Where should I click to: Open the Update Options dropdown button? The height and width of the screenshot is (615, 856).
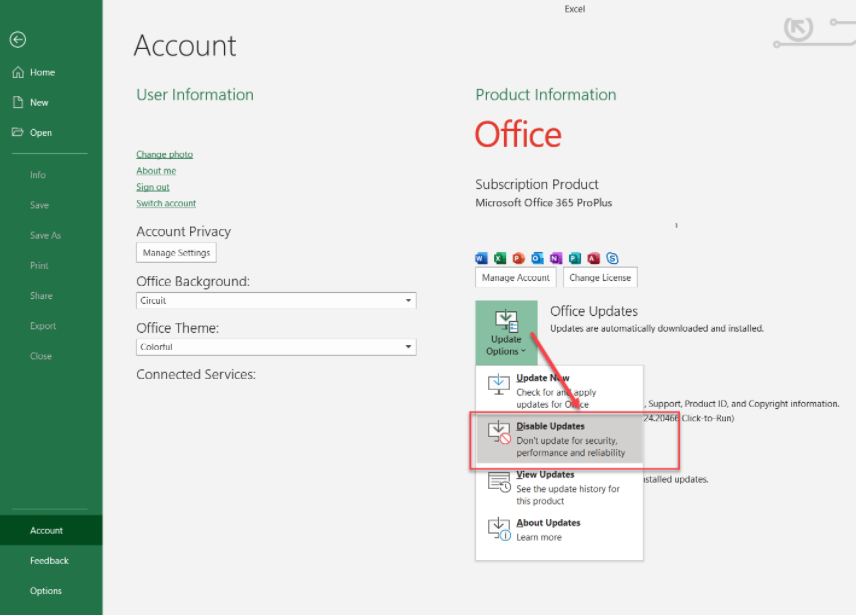point(506,332)
